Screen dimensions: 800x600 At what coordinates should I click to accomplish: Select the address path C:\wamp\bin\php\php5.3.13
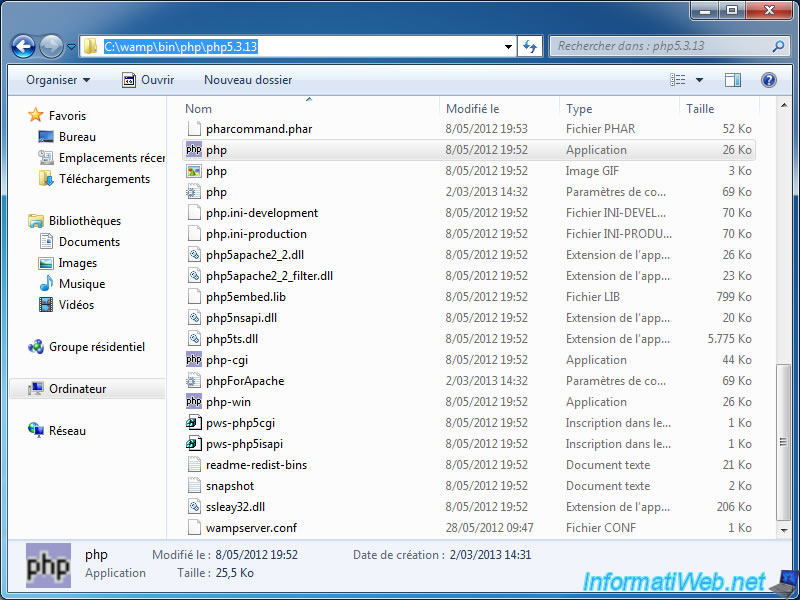(x=181, y=47)
